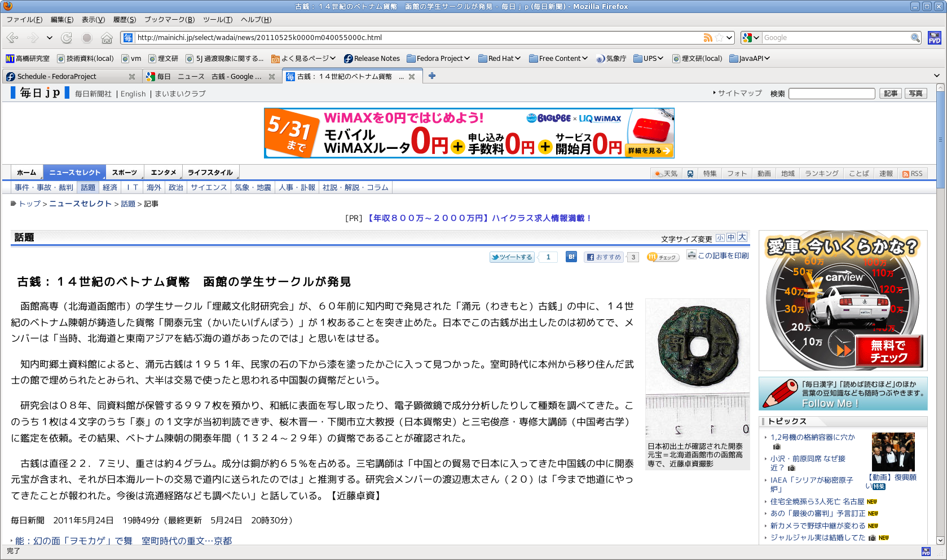947x560 pixels.
Task: Focus the Google search input field
Action: (x=836, y=38)
